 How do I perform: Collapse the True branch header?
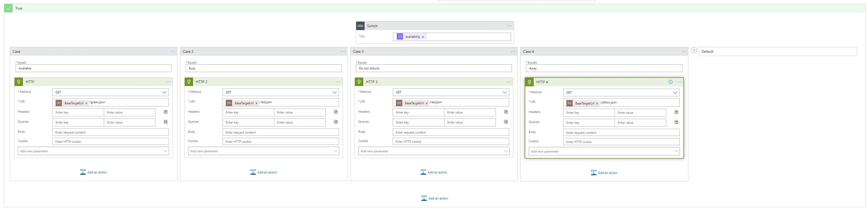point(435,8)
